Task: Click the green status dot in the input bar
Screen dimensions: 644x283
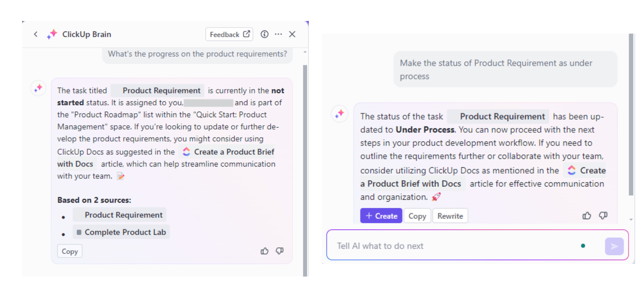Action: 583,245
